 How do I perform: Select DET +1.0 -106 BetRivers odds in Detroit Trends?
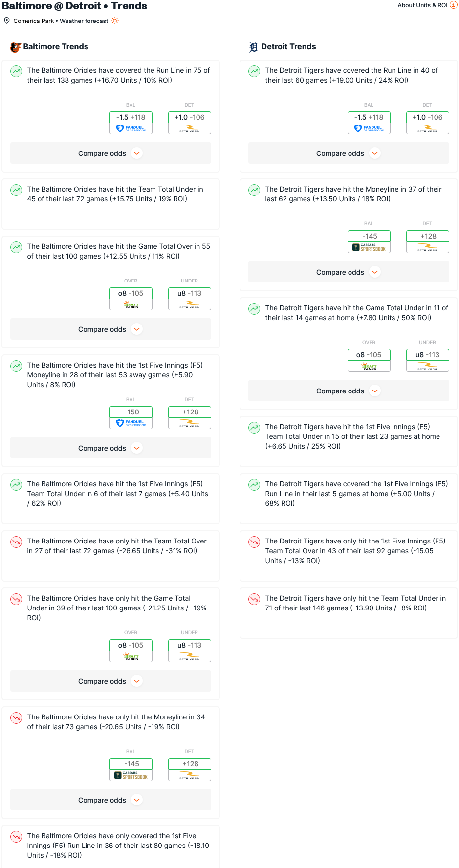point(428,123)
